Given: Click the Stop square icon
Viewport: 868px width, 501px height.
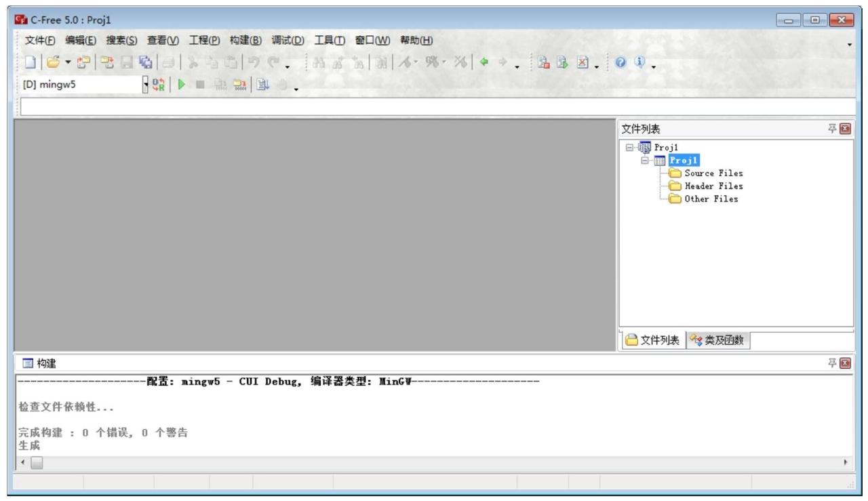Looking at the screenshot, I should tap(200, 84).
